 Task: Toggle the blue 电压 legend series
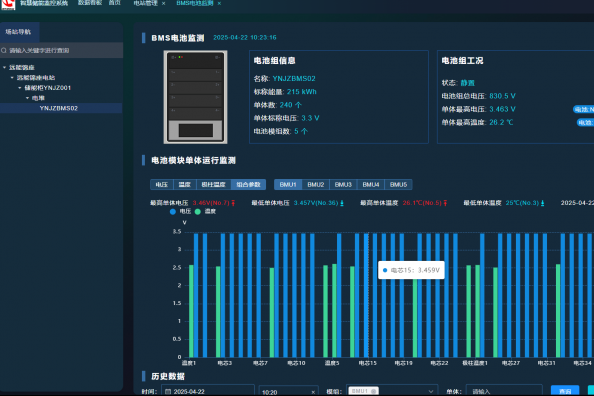click(180, 211)
